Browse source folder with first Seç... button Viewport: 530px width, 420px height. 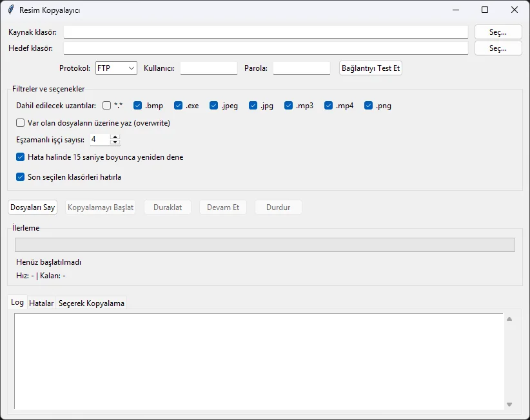(498, 32)
